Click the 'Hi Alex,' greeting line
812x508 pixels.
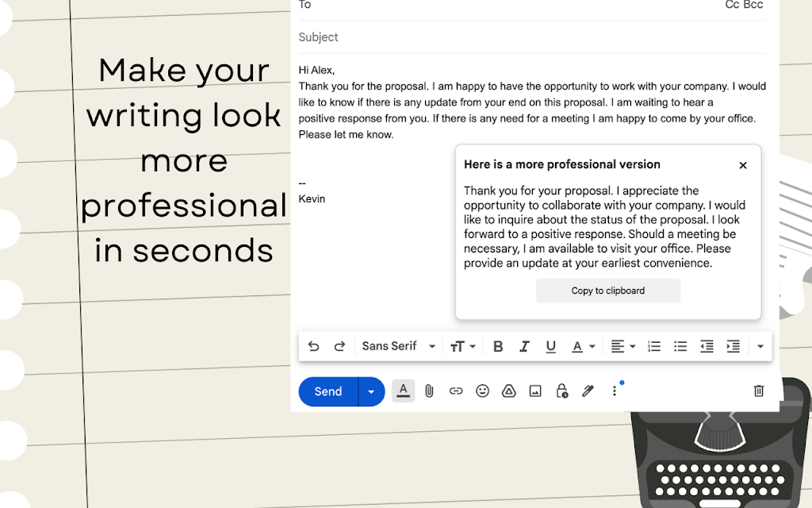coord(316,70)
